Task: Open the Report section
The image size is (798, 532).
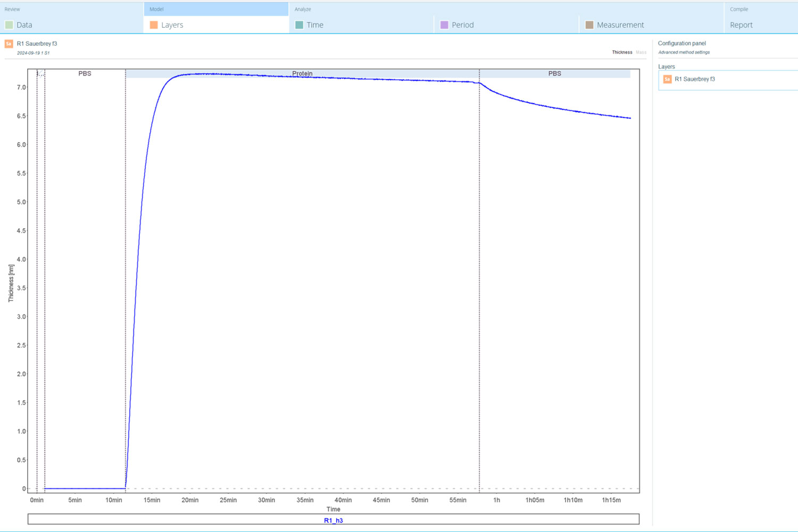Action: [741, 25]
